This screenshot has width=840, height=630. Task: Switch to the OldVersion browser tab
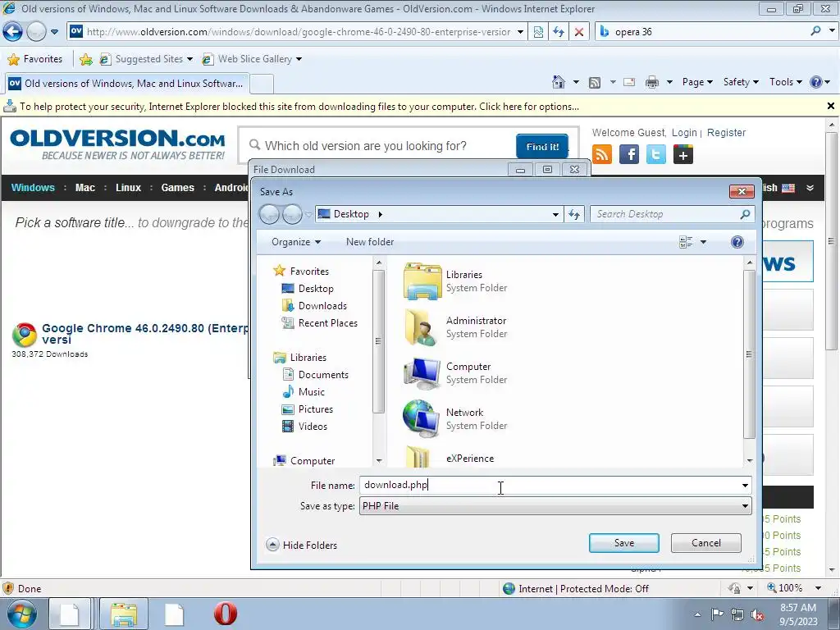pyautogui.click(x=126, y=84)
